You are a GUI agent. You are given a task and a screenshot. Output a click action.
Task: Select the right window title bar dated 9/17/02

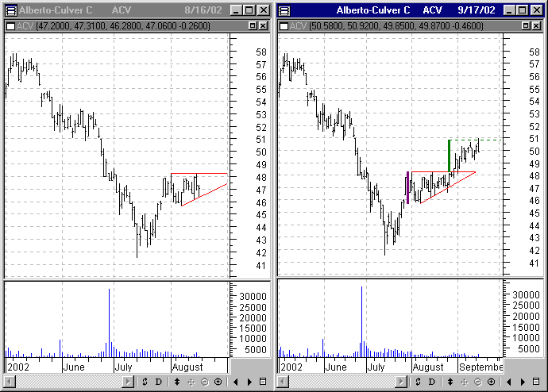tap(411, 10)
